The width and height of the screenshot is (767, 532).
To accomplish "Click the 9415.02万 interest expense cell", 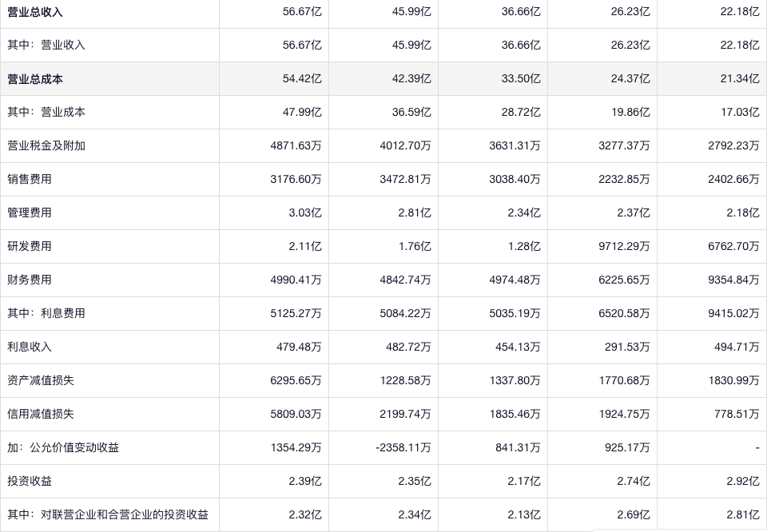I will coord(733,314).
